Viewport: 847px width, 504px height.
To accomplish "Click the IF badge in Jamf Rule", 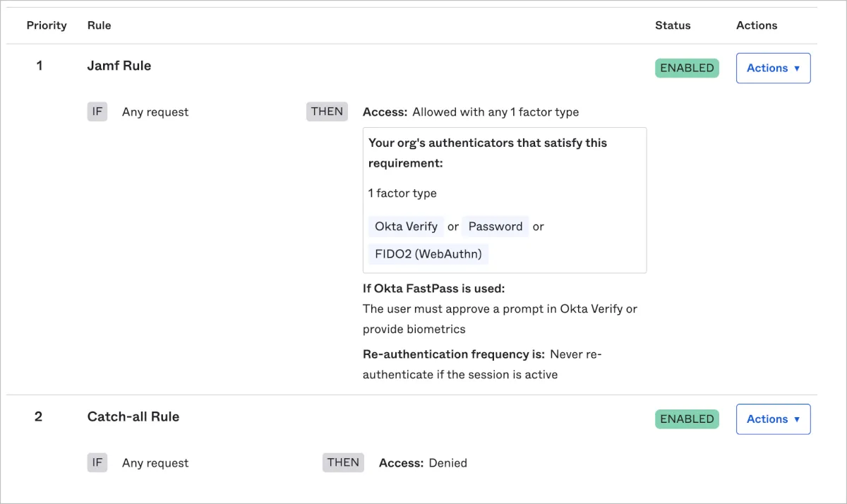I will point(97,112).
